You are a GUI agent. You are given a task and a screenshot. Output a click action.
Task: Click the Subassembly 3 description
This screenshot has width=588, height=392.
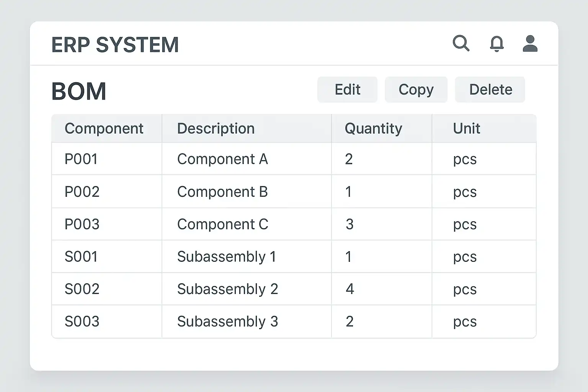(x=227, y=322)
